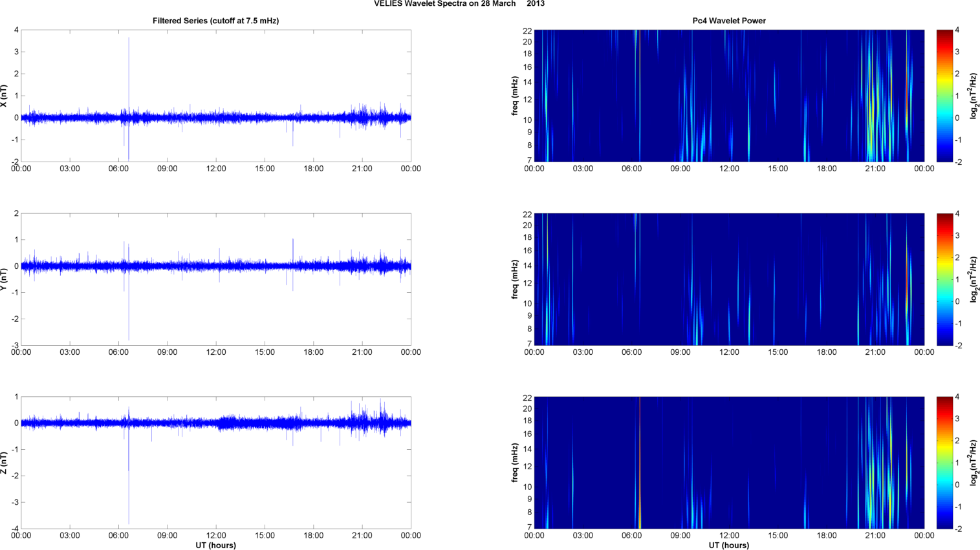Click the log2(nT²/Hz) label of the bottom colorbar
The width and height of the screenshot is (980, 550).
pyautogui.click(x=974, y=463)
